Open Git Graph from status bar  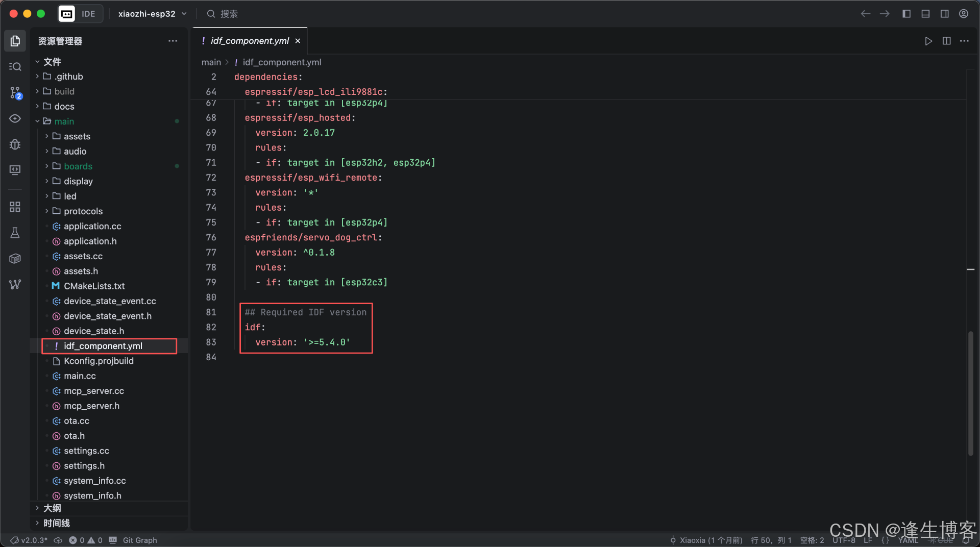coord(140,540)
